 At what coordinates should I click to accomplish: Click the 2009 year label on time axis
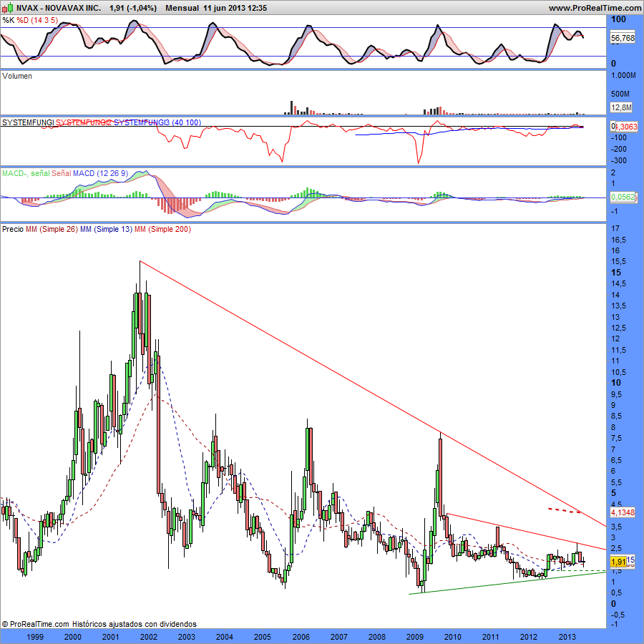(414, 637)
